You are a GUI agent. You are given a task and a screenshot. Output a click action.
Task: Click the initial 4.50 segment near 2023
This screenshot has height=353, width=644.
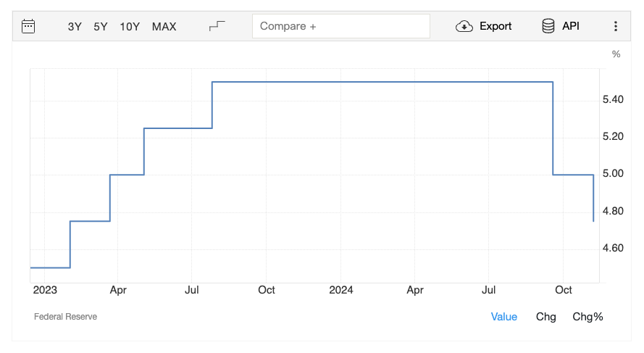coord(49,267)
